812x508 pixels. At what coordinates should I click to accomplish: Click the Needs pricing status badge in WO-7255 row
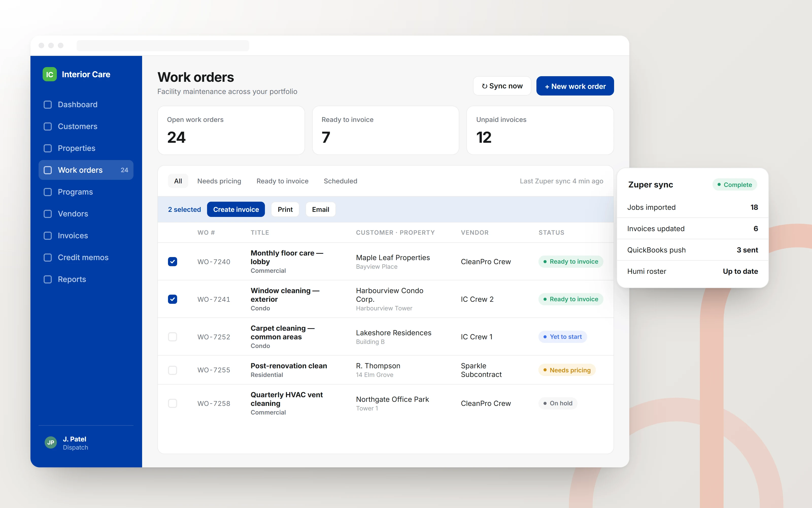coord(567,370)
